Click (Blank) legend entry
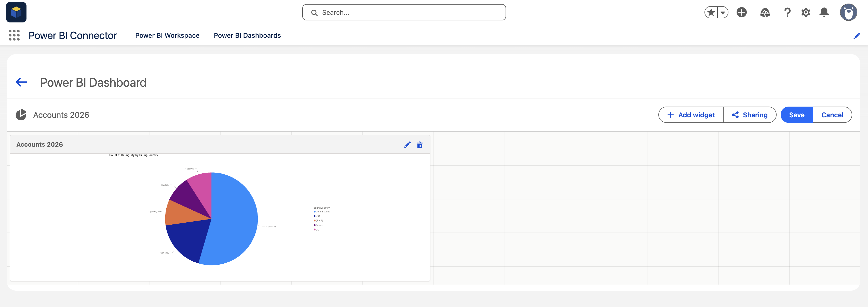This screenshot has width=868, height=307. [318, 221]
